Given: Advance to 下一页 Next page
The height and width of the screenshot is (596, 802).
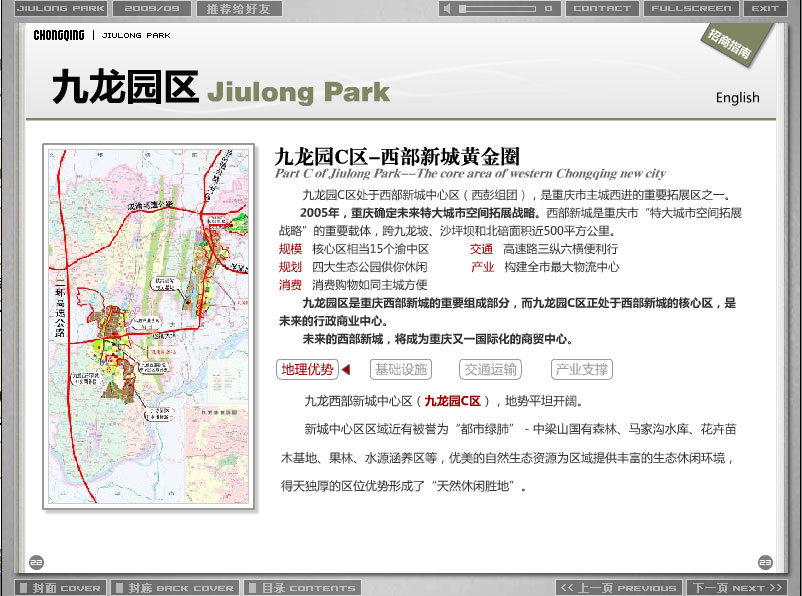Looking at the screenshot, I should pos(735,588).
